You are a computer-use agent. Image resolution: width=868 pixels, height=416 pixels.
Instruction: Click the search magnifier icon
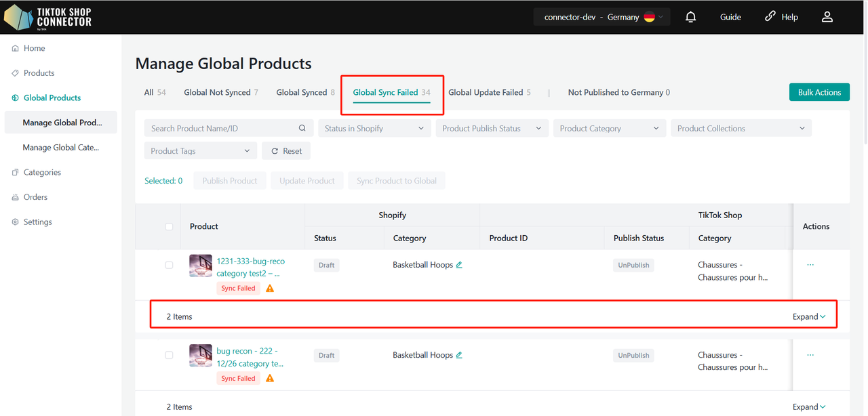pyautogui.click(x=302, y=128)
